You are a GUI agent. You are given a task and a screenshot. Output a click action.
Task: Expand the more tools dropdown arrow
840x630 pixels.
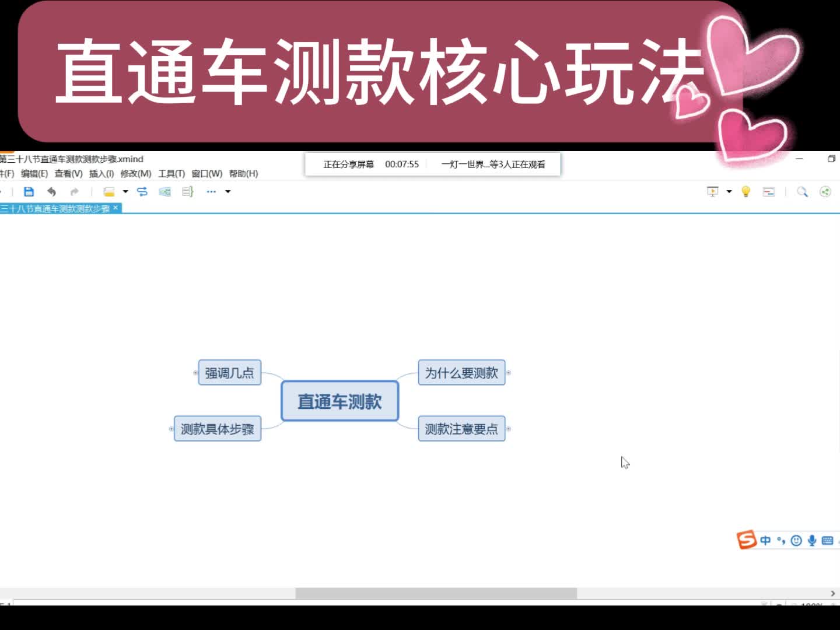pyautogui.click(x=228, y=192)
